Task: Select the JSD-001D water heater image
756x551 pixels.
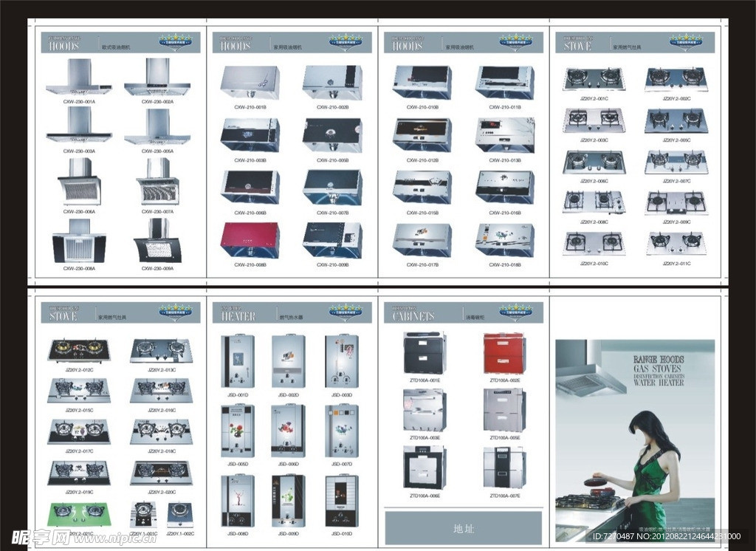Action: point(237,361)
